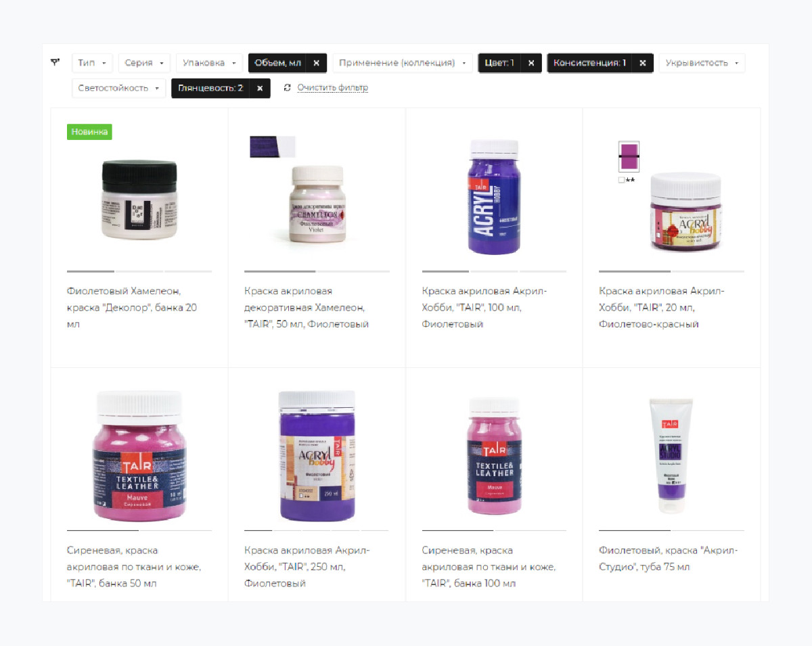Click the Очистить фильтр link
This screenshot has width=812, height=646.
tap(332, 88)
